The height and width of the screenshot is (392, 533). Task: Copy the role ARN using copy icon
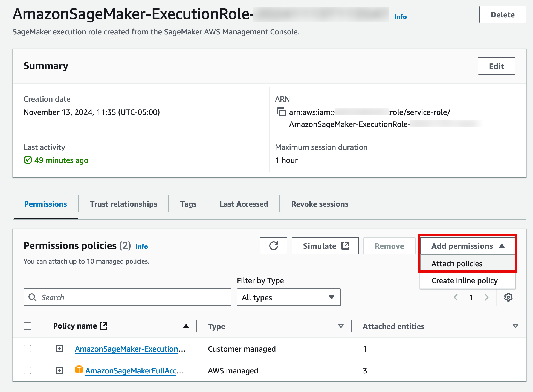click(281, 112)
